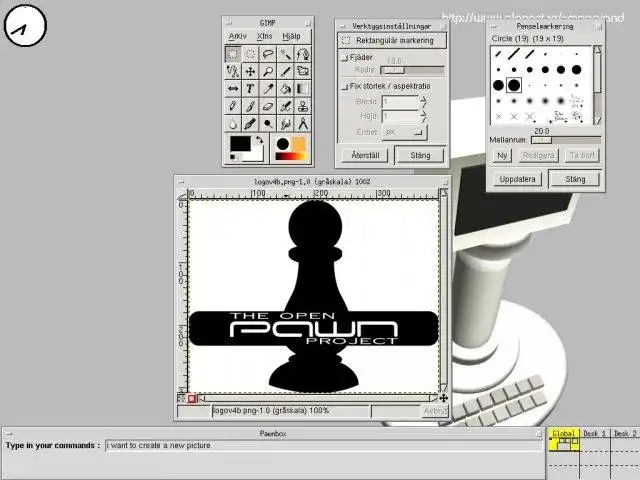
Task: Switch to the Global pager desk
Action: (x=563, y=440)
